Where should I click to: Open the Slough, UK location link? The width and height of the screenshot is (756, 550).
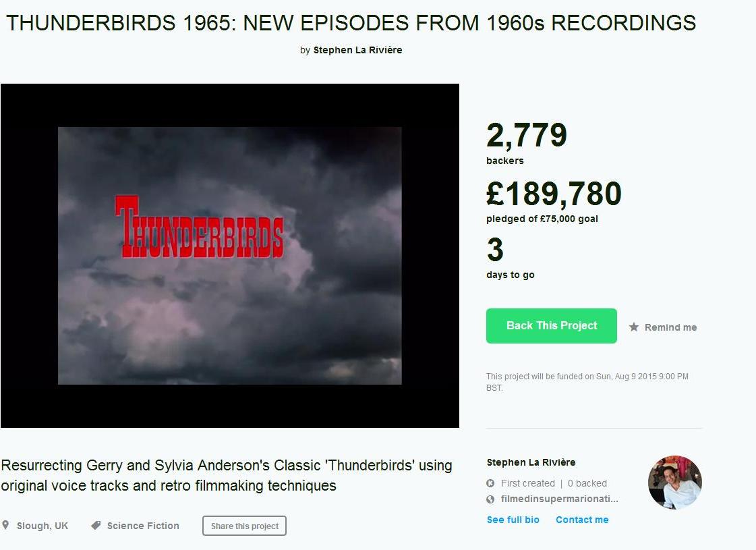tap(42, 526)
